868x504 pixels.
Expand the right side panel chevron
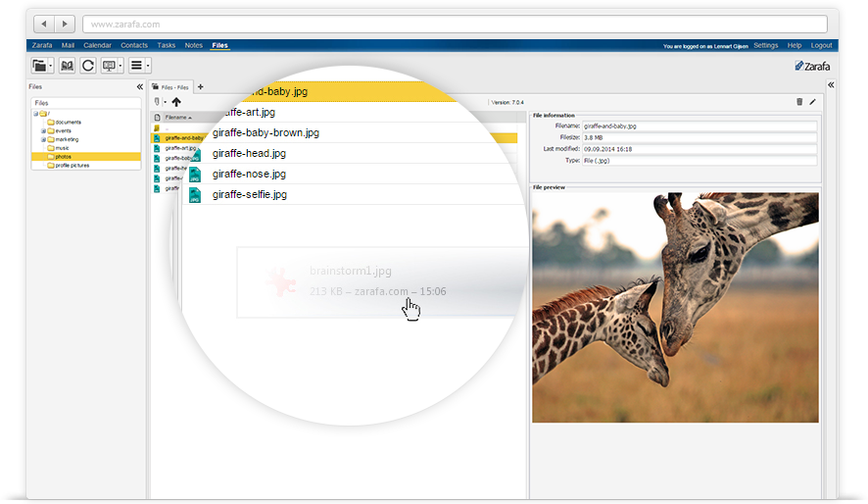831,85
